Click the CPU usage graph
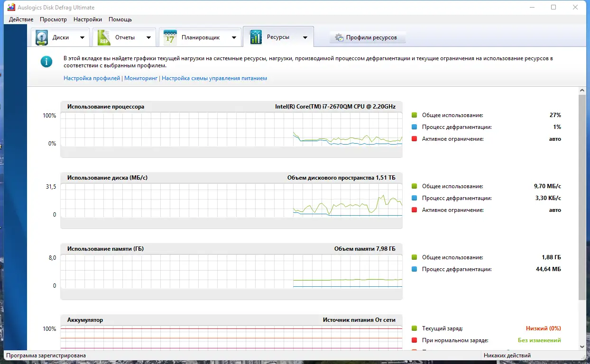The width and height of the screenshot is (590, 364). [x=231, y=129]
